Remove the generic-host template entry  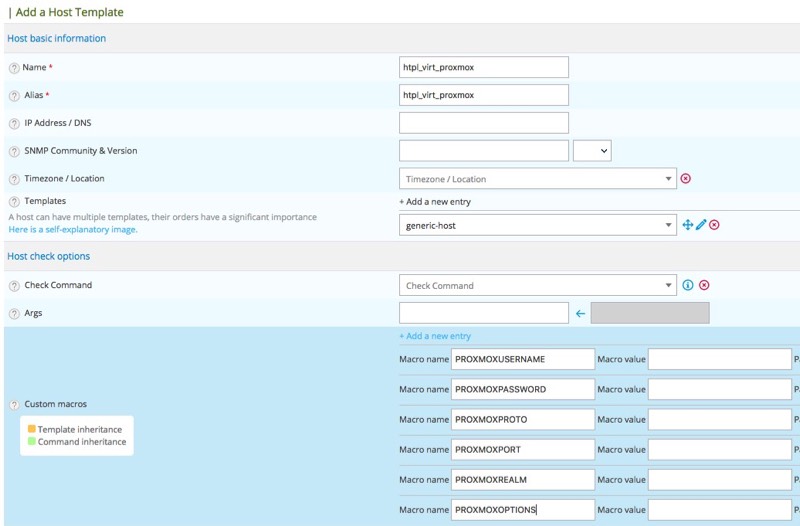[x=714, y=226]
